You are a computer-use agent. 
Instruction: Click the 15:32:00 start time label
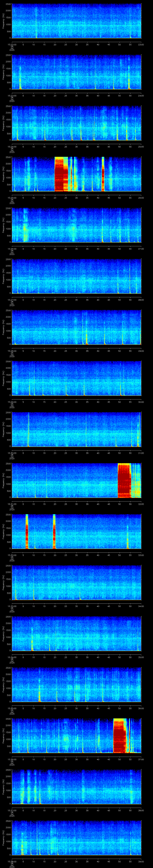(12, 555)
